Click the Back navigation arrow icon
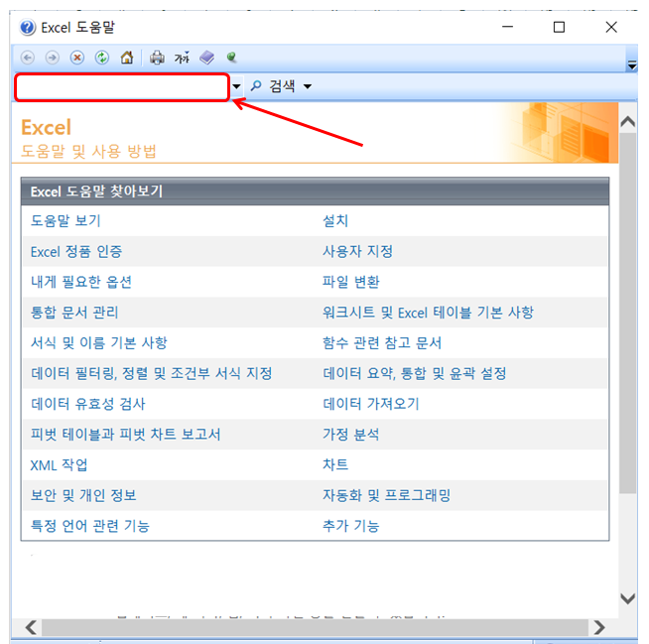This screenshot has height=644, width=649. pyautogui.click(x=28, y=58)
